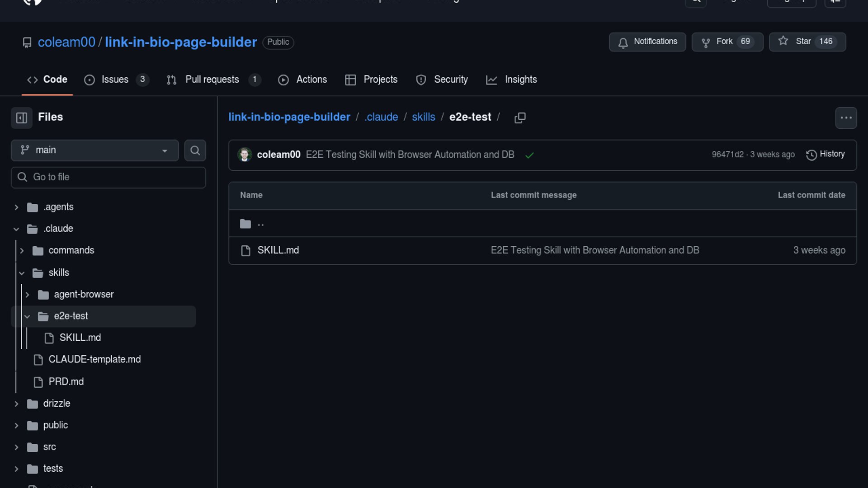Open the Notifications bell button
The width and height of the screenshot is (868, 488).
click(647, 42)
